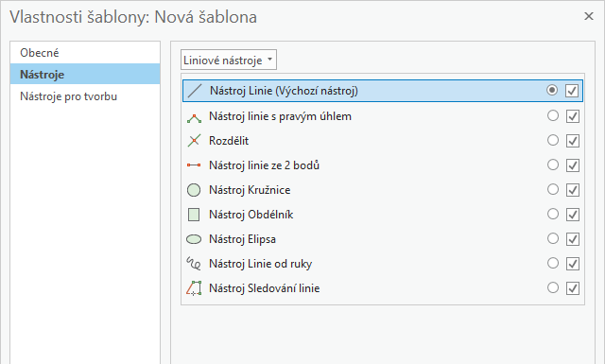Set Nástroj Obdélník as default tool

click(x=553, y=214)
